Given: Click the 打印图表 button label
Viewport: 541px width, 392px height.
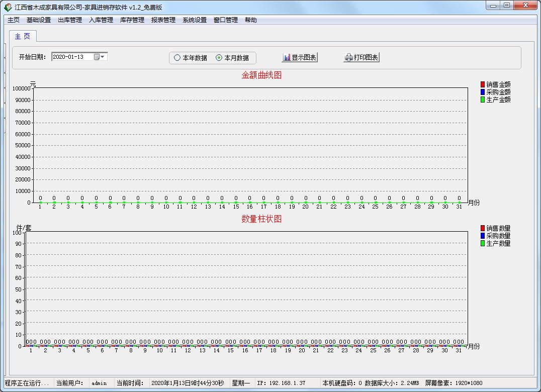Looking at the screenshot, I should 366,58.
